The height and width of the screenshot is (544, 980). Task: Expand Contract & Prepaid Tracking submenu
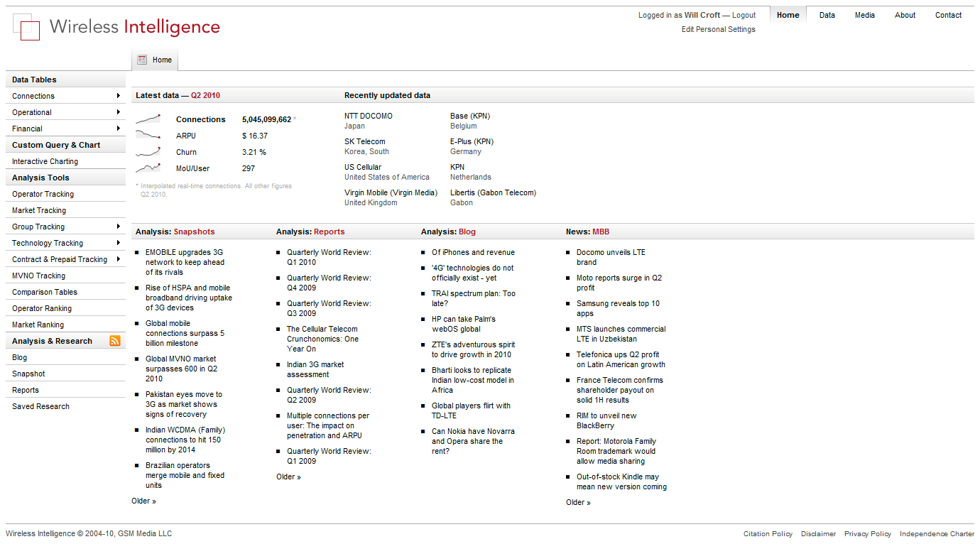(118, 259)
